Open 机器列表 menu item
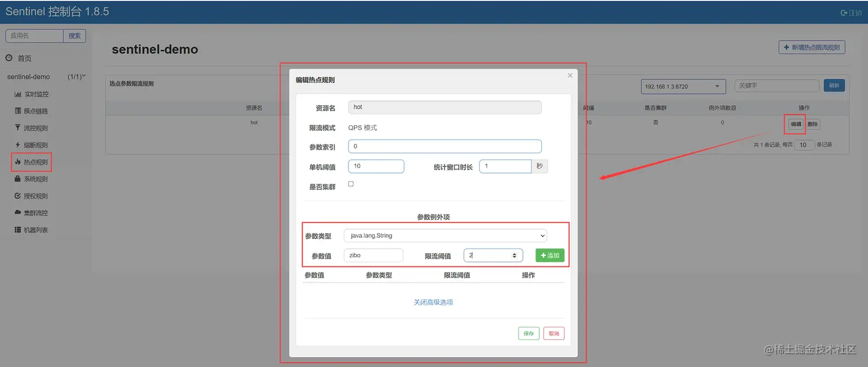This screenshot has height=367, width=868. (x=36, y=230)
